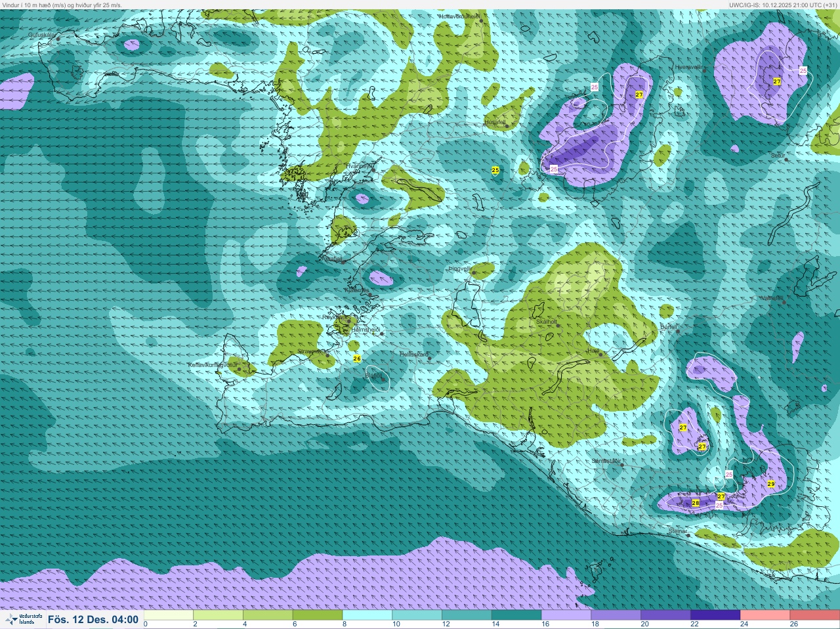Click the Setur station label
This screenshot has width=840, height=629.
click(778, 156)
